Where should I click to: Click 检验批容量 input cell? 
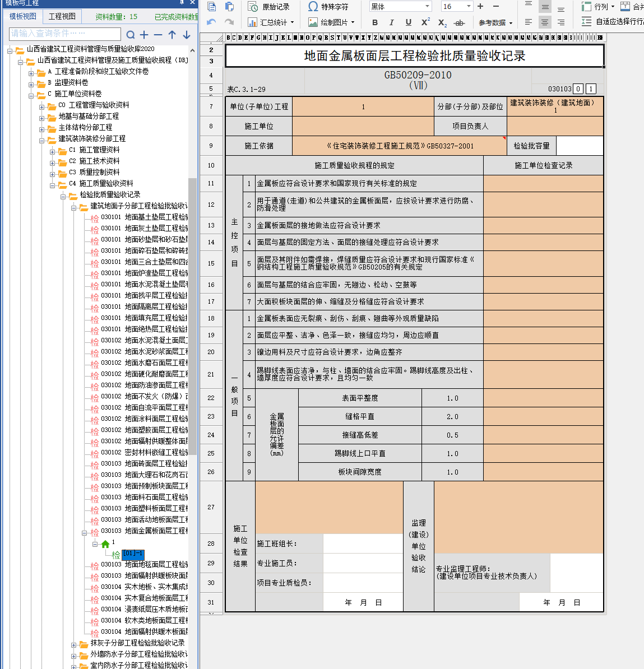click(580, 146)
